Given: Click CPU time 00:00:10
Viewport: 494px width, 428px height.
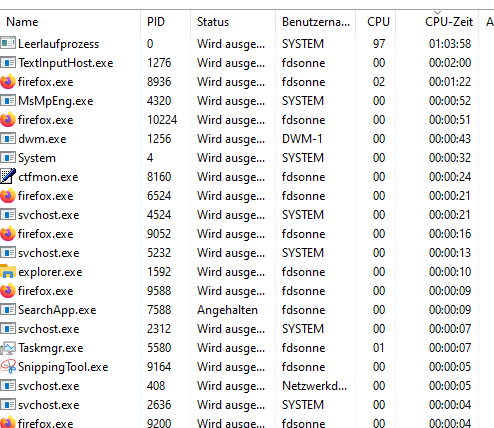Looking at the screenshot, I should click(x=450, y=272).
